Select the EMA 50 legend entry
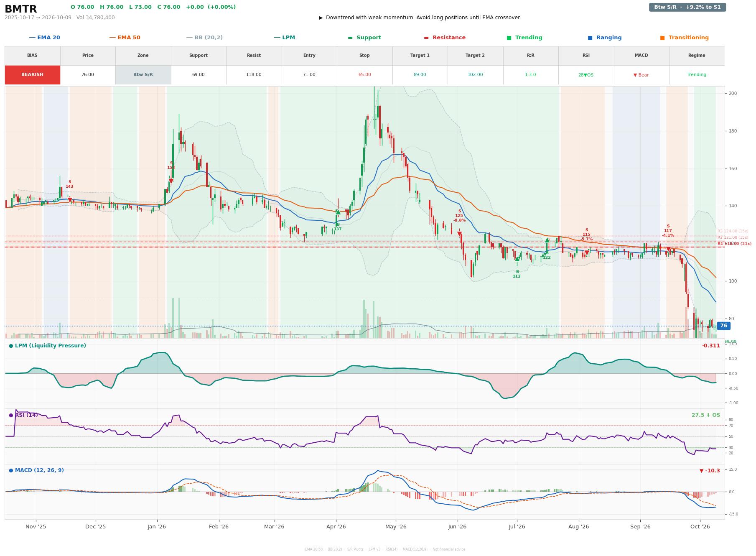Viewport: 756px width, 556px height. (x=125, y=38)
